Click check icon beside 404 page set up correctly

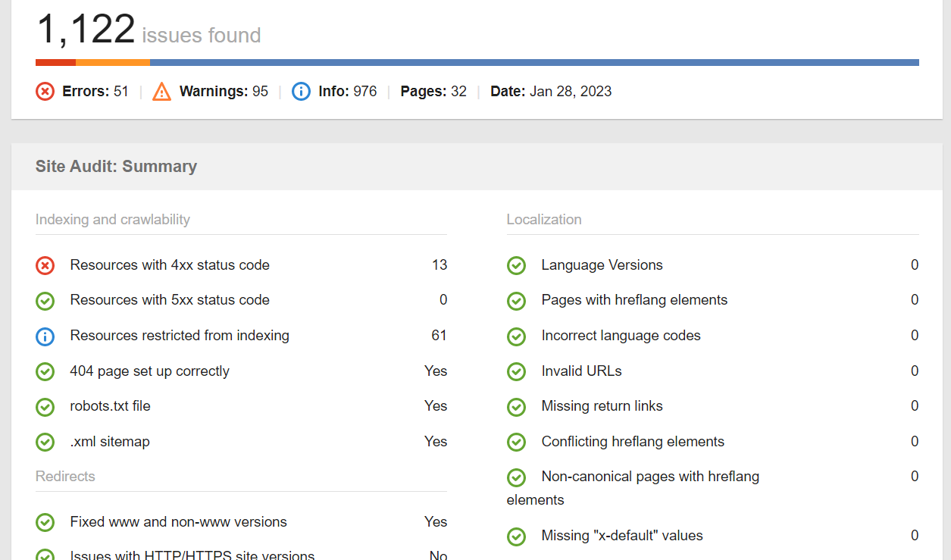[x=45, y=371]
